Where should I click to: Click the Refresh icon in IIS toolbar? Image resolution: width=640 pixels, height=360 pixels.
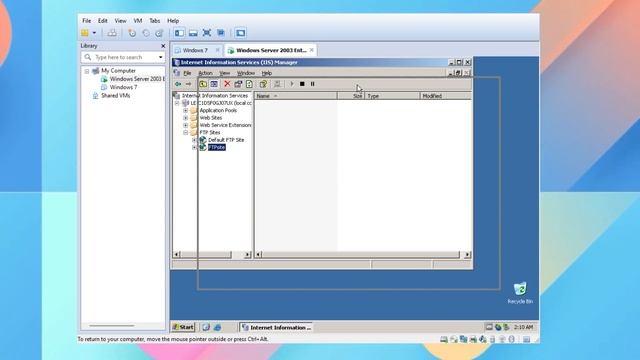point(249,84)
